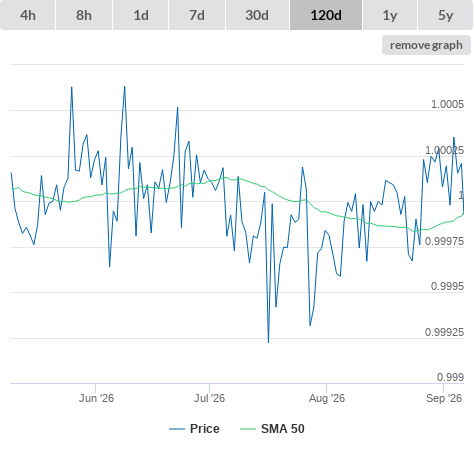Click the remove graph button

click(x=426, y=45)
